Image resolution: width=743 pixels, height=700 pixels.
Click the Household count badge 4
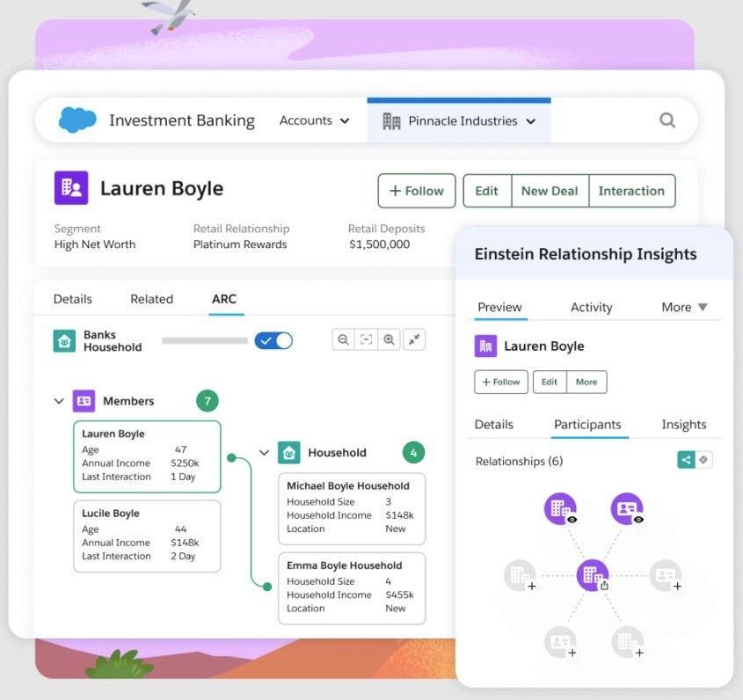tap(413, 453)
